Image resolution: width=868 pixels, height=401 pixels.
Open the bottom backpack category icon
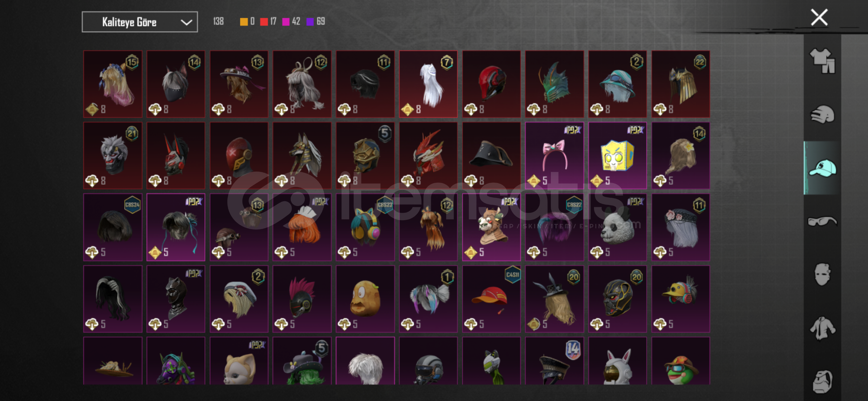[x=822, y=381]
